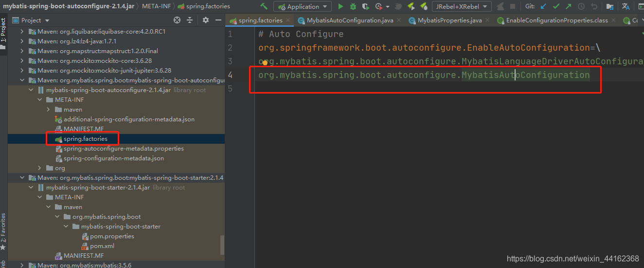This screenshot has height=268, width=644.
Task: Close the spring.factories editor tab
Action: (x=288, y=20)
